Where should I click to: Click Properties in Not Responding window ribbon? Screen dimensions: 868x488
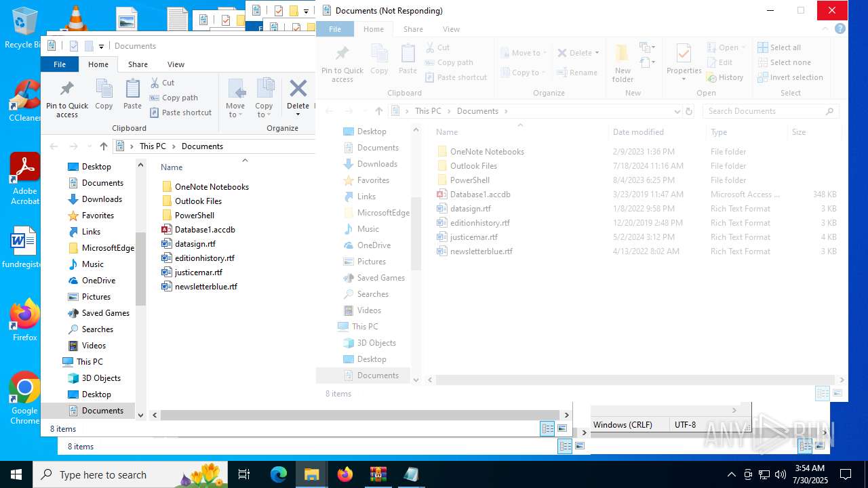coord(684,63)
